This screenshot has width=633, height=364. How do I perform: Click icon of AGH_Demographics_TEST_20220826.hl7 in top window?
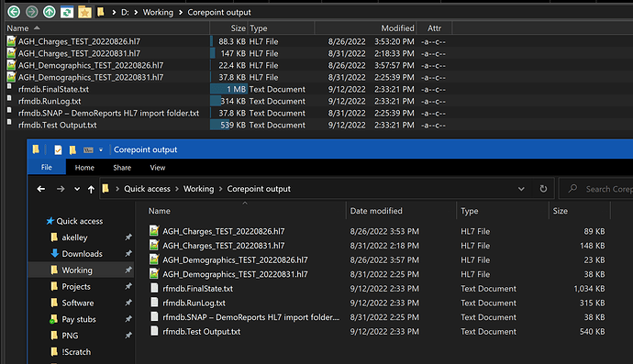[x=11, y=65]
